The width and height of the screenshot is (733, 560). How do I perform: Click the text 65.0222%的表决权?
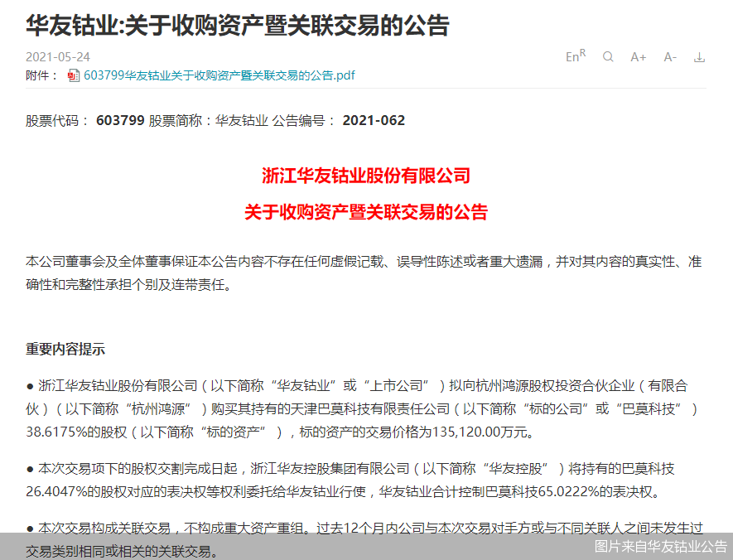pos(595,492)
